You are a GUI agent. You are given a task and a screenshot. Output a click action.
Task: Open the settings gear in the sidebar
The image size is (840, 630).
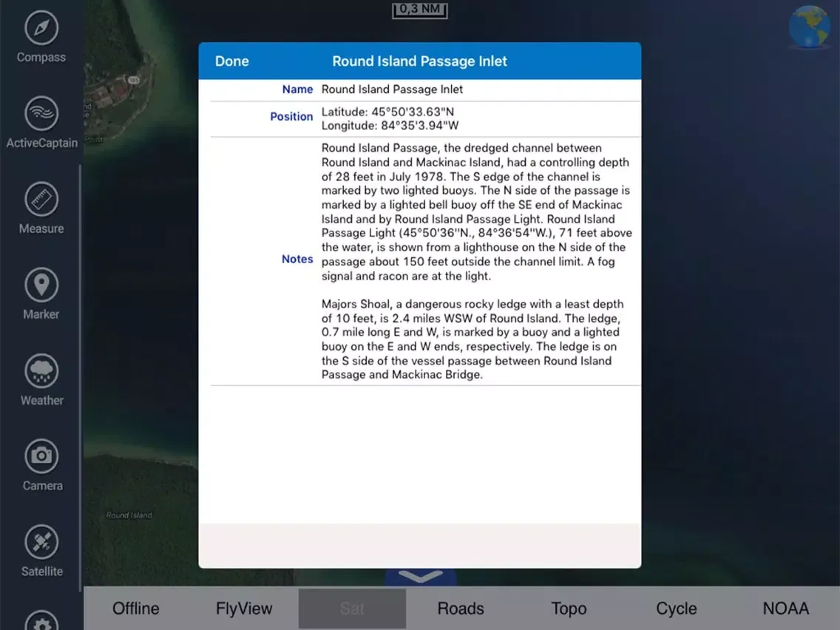(x=41, y=623)
